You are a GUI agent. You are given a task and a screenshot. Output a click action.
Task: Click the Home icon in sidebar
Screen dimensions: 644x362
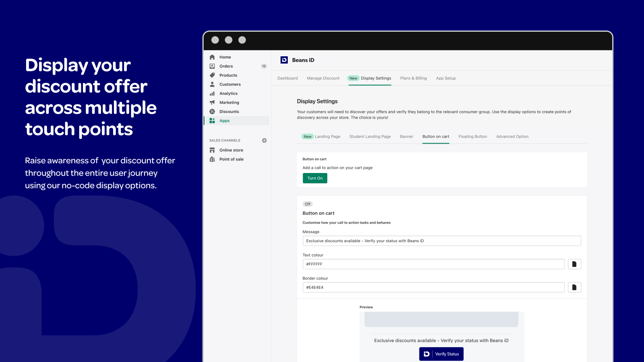[212, 57]
